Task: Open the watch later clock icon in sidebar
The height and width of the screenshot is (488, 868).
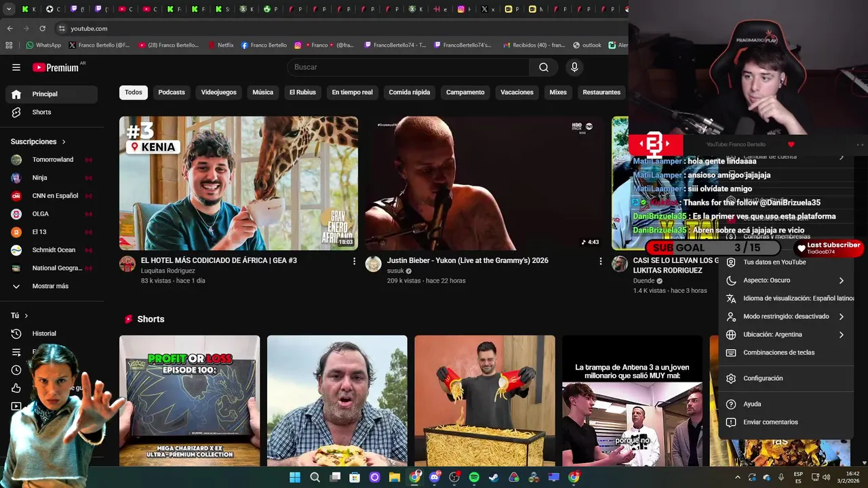Action: [16, 370]
